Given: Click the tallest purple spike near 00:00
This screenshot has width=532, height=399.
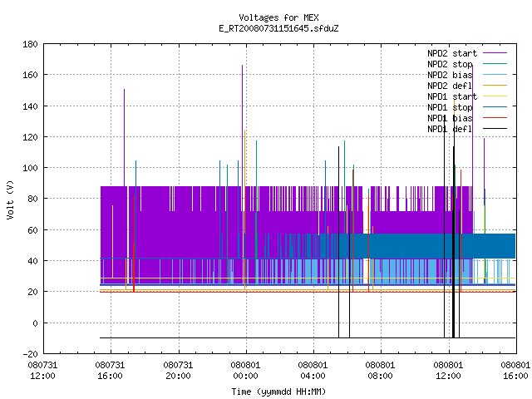Looking at the screenshot, I should click(242, 126).
